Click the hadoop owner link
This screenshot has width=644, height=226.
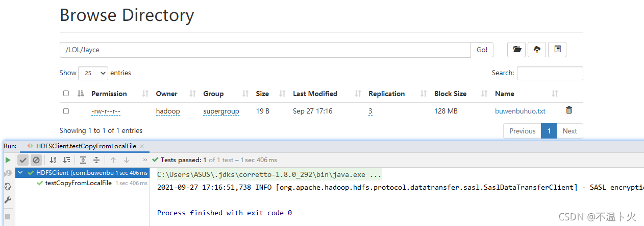click(168, 111)
